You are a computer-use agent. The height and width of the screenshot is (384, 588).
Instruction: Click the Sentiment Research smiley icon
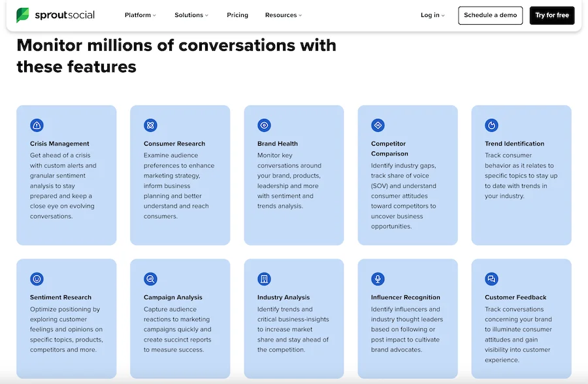click(37, 279)
